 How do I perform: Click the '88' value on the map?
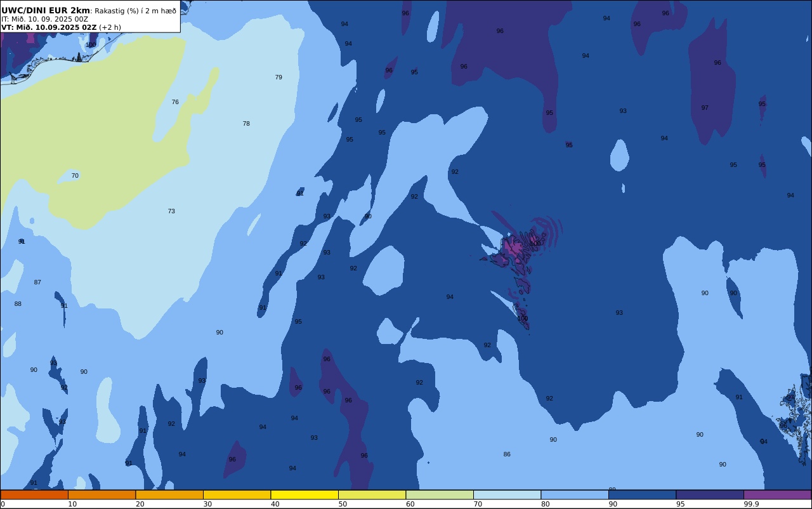(18, 304)
